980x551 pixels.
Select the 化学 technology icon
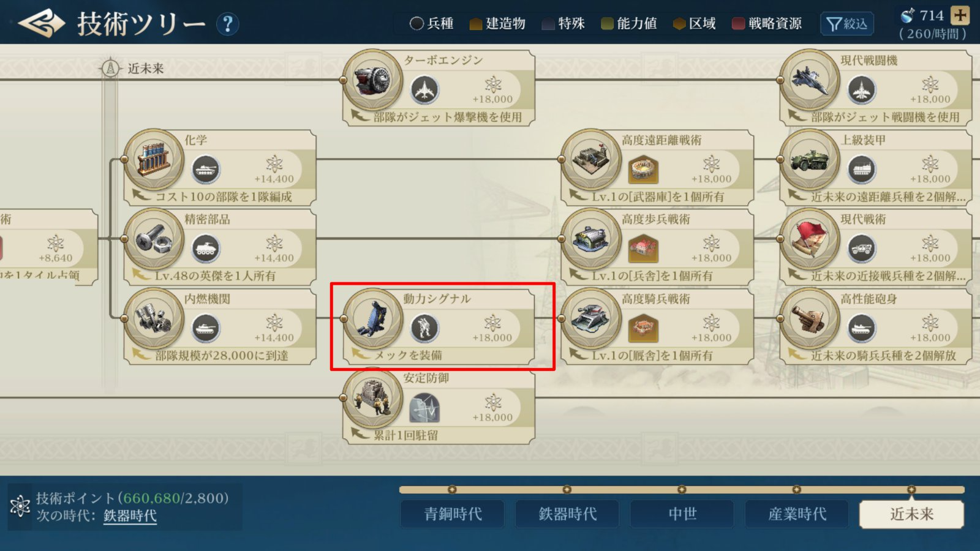click(x=153, y=159)
